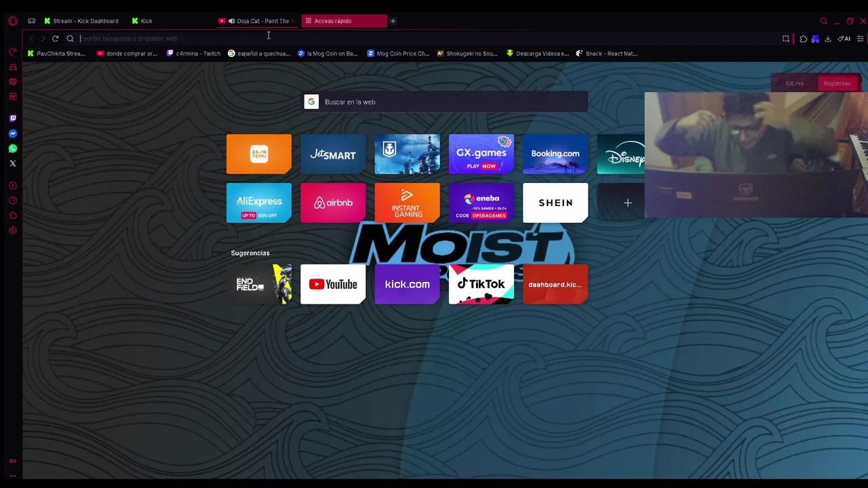Open the GX.games speed dial tile
The width and height of the screenshot is (868, 488).
pos(481,154)
